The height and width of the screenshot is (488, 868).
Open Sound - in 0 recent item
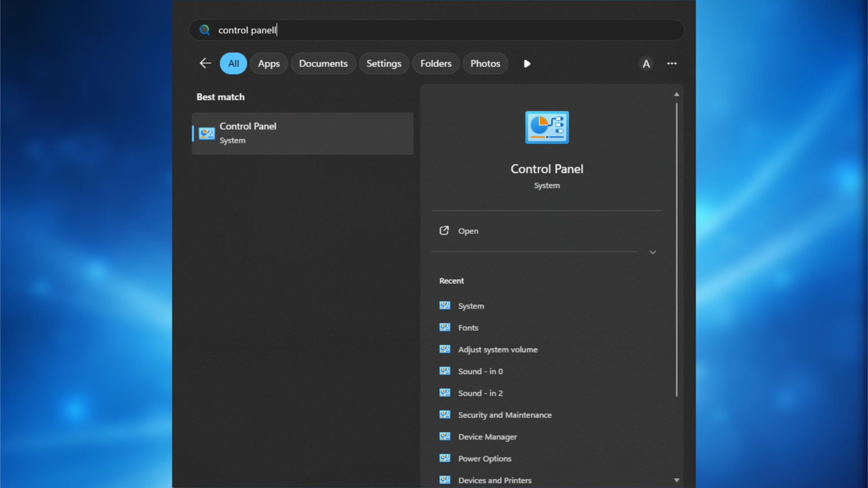tap(481, 371)
